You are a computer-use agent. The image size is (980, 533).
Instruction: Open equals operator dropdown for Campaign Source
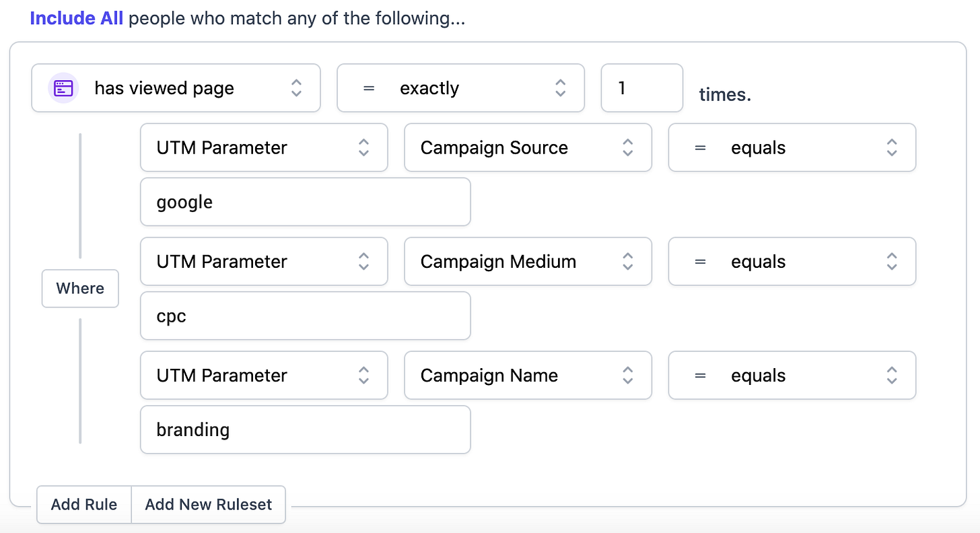pos(792,147)
